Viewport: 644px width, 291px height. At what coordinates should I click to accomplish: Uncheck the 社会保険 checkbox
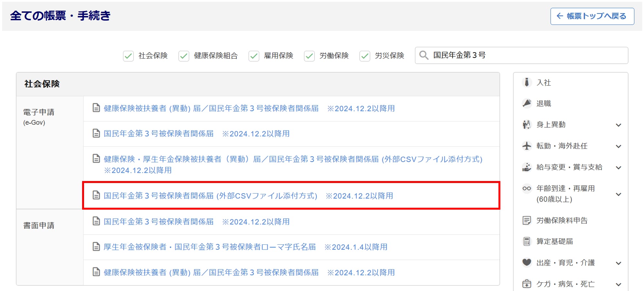128,56
